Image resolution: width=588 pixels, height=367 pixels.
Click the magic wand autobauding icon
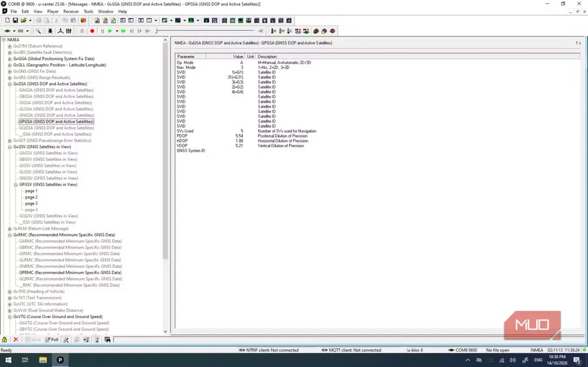pos(38,31)
